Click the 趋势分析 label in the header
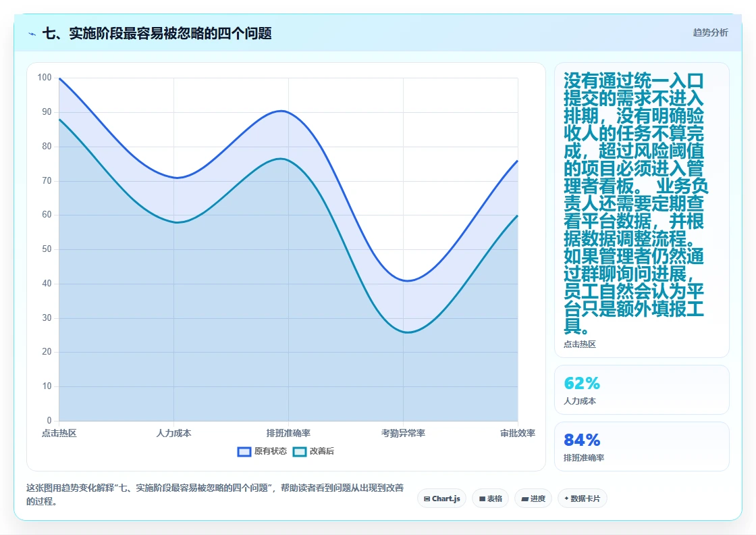 pyautogui.click(x=710, y=33)
